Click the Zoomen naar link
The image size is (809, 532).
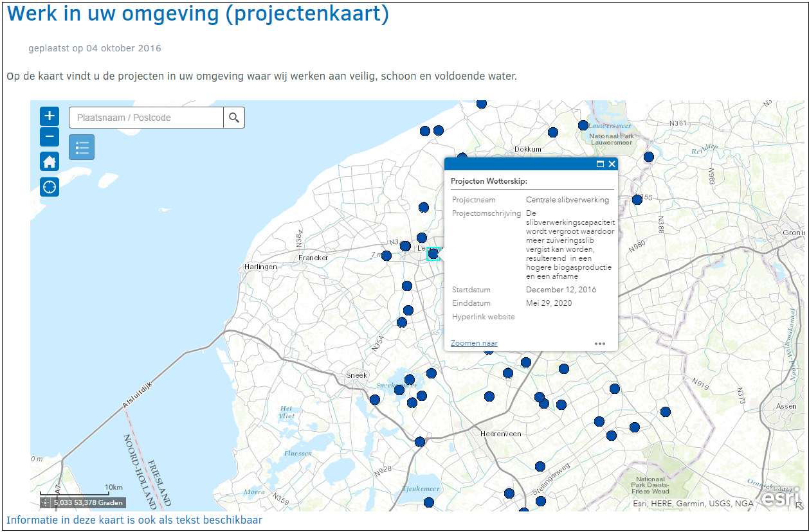click(x=474, y=343)
